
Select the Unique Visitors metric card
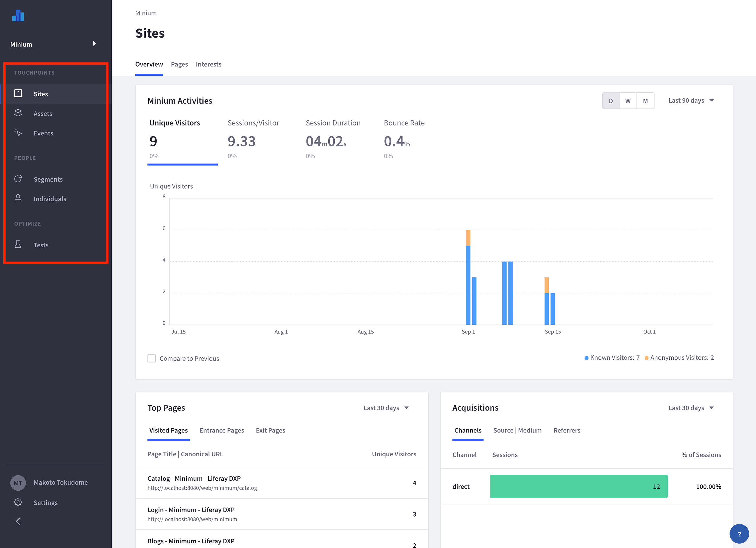click(x=183, y=140)
